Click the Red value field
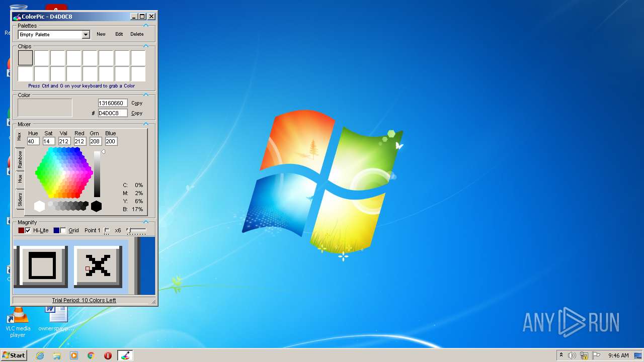 coord(79,141)
